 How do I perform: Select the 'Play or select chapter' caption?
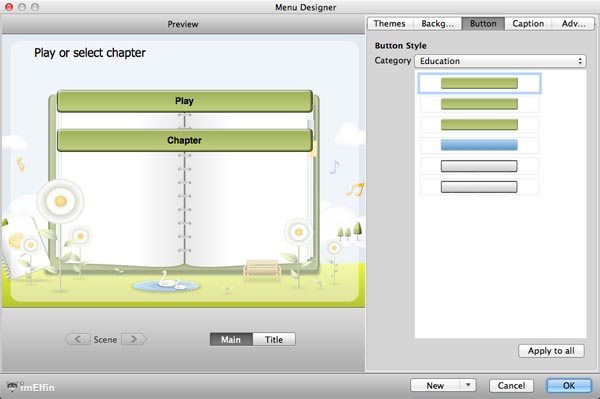pos(90,53)
